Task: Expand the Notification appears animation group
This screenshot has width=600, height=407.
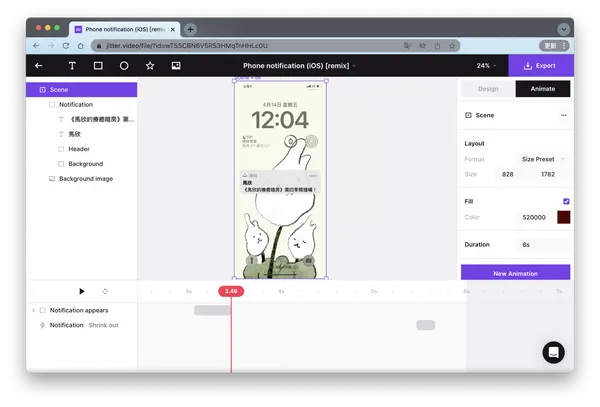Action: [33, 310]
